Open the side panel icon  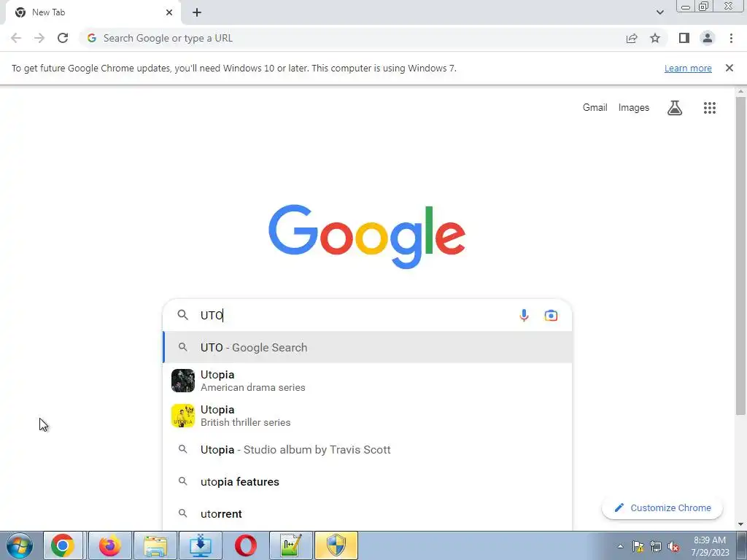coord(684,38)
